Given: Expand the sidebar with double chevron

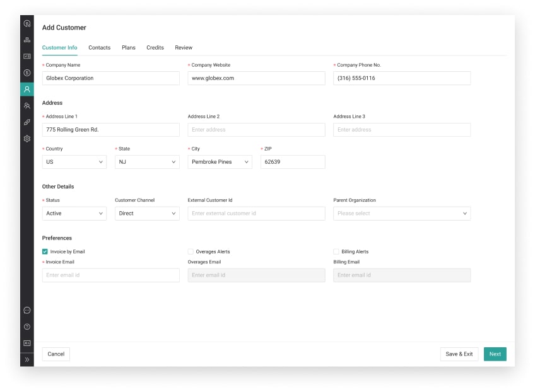Looking at the screenshot, I should pyautogui.click(x=27, y=359).
